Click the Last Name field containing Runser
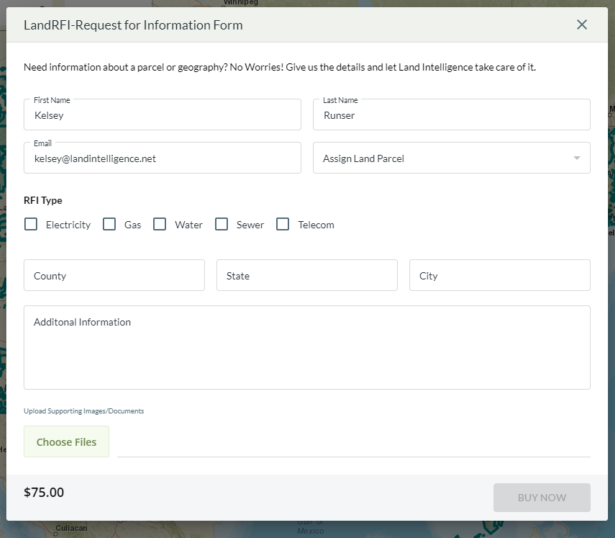Image resolution: width=615 pixels, height=538 pixels. point(451,115)
